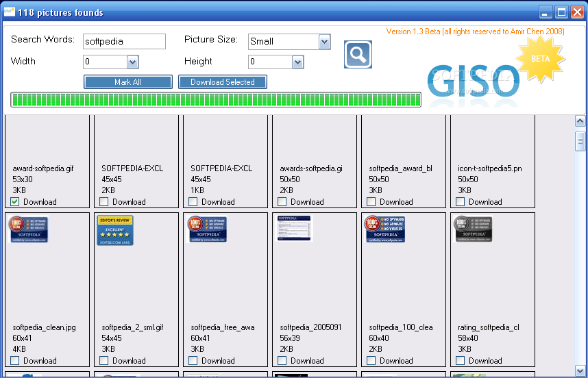588x378 pixels.
Task: Check Download for awards-softpedia.gi image
Action: coord(282,202)
